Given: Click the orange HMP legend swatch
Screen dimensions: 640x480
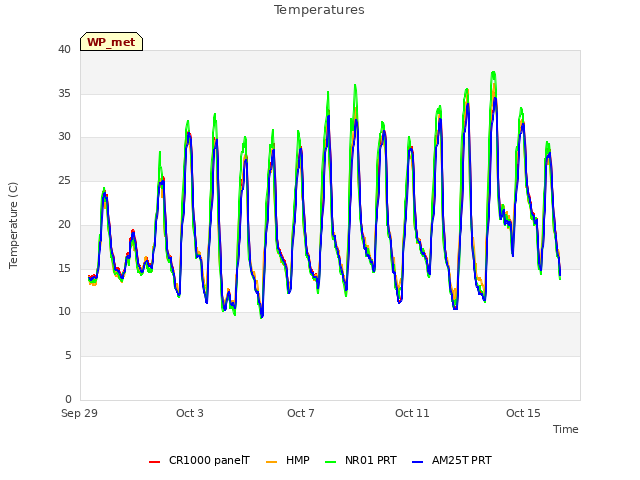Looking at the screenshot, I should click(x=271, y=462).
